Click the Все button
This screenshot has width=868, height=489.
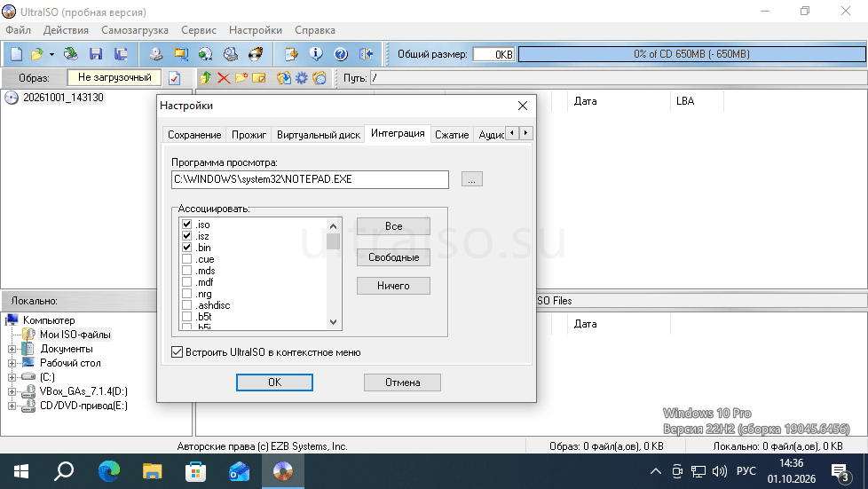(393, 226)
